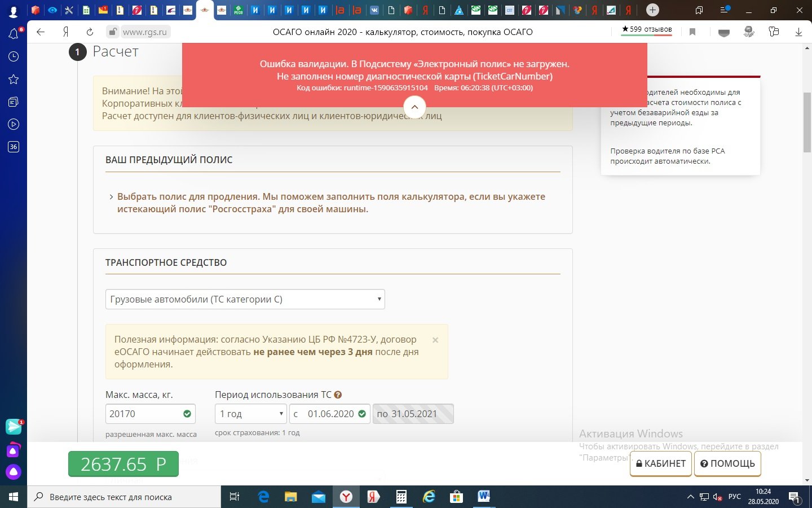The width and height of the screenshot is (812, 508).
Task: Open browsing history clock icon in sidebar
Action: coord(14,56)
